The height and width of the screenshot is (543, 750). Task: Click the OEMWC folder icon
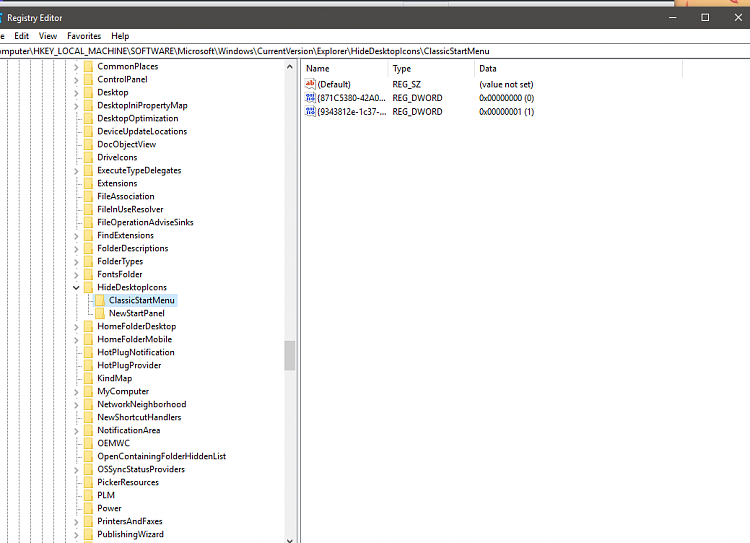88,443
